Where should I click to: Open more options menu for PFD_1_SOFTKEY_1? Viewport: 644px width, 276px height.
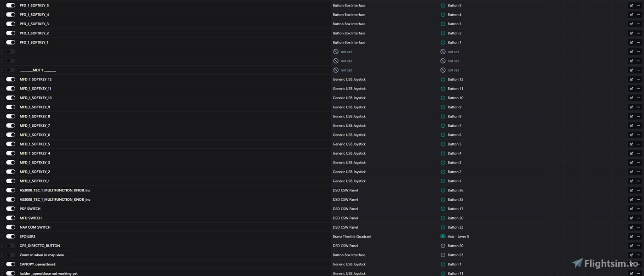pyautogui.click(x=638, y=42)
